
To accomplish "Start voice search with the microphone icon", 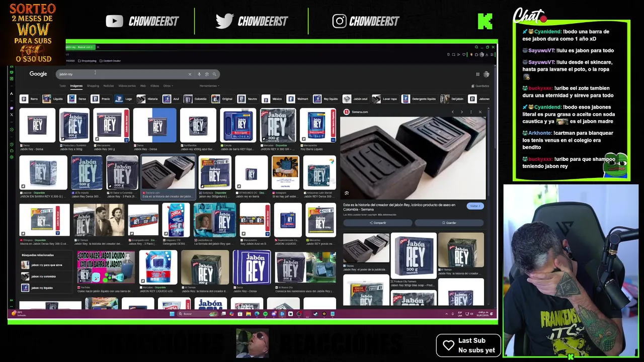I will point(199,74).
